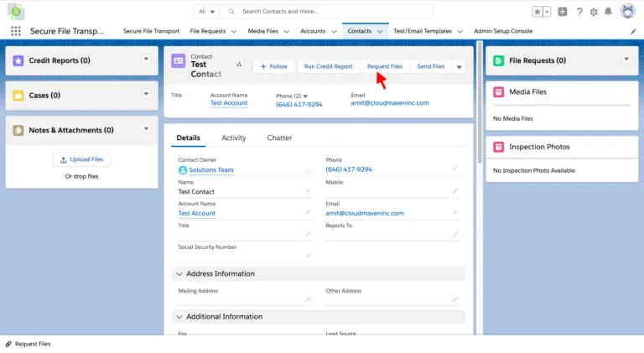
Task: Collapse the Additional Information section
Action: tap(179, 317)
